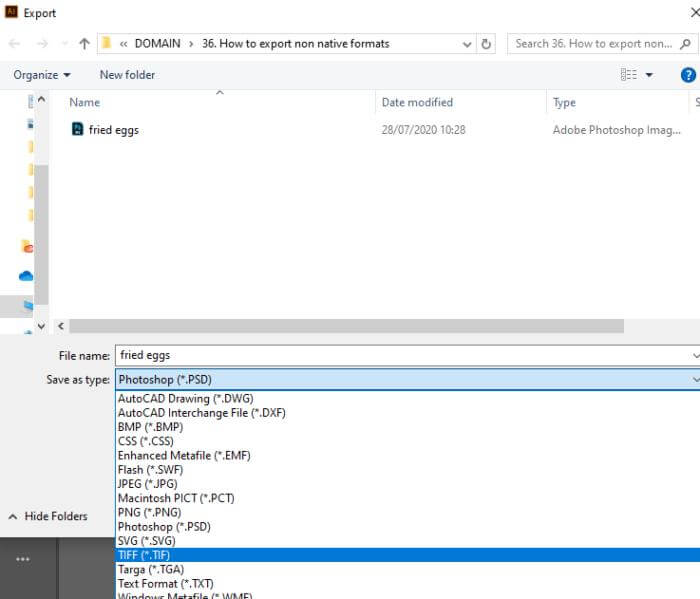Open the OneDrive cloud item in sidebar
This screenshot has height=599, width=700.
point(26,276)
